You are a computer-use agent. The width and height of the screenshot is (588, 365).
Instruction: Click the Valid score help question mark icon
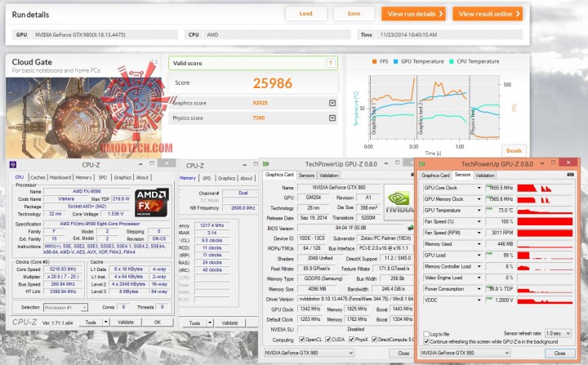click(331, 63)
